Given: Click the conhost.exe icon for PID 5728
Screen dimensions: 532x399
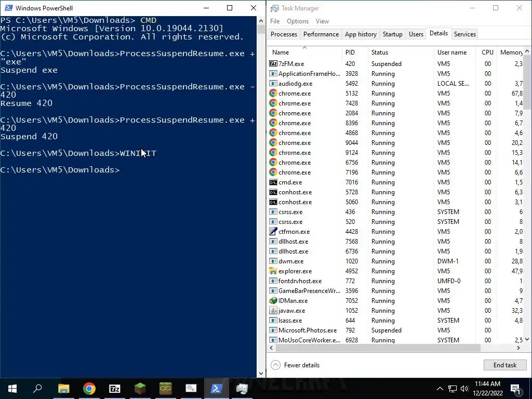Looking at the screenshot, I should pos(273,192).
